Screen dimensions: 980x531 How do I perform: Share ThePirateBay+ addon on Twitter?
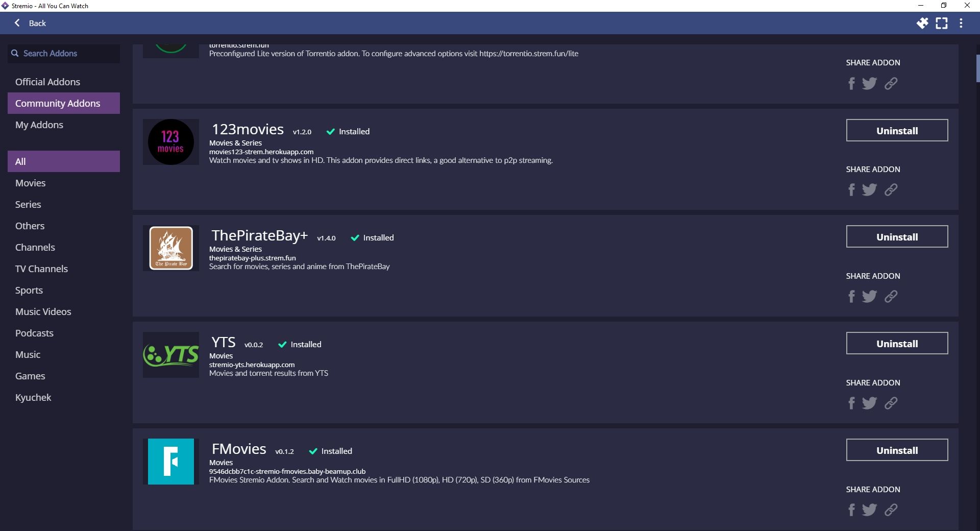(869, 297)
